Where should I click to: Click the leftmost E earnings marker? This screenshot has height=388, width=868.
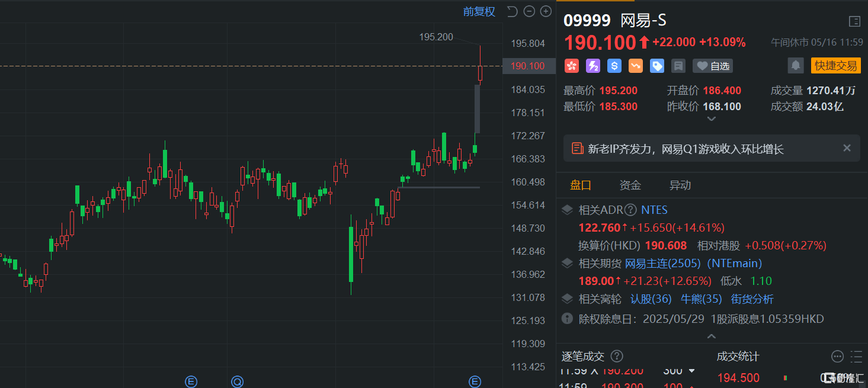point(191,381)
